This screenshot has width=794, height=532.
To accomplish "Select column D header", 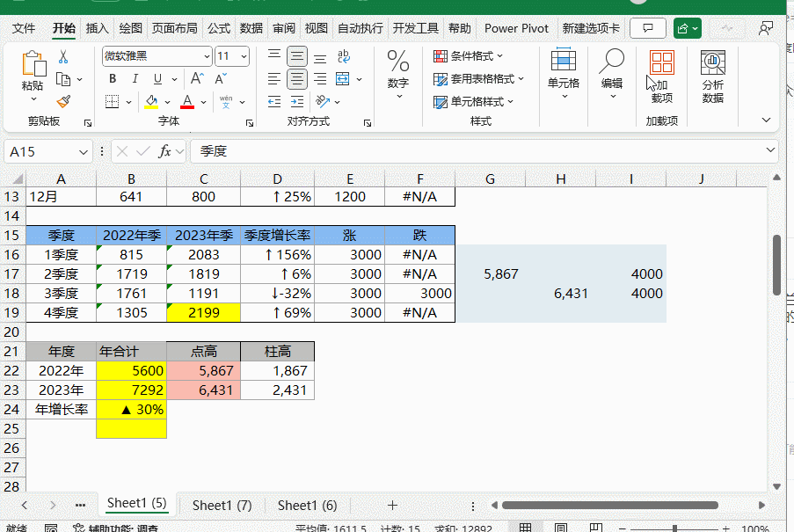I will tap(277, 179).
